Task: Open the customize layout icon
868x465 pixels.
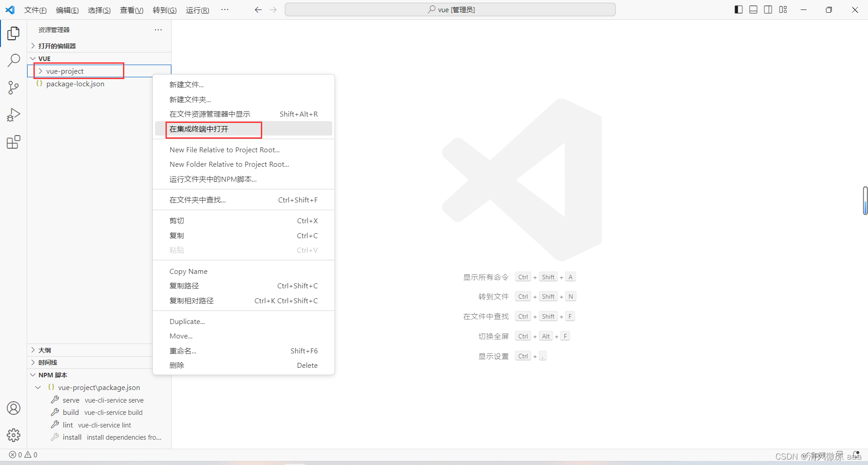Action: 783,9
